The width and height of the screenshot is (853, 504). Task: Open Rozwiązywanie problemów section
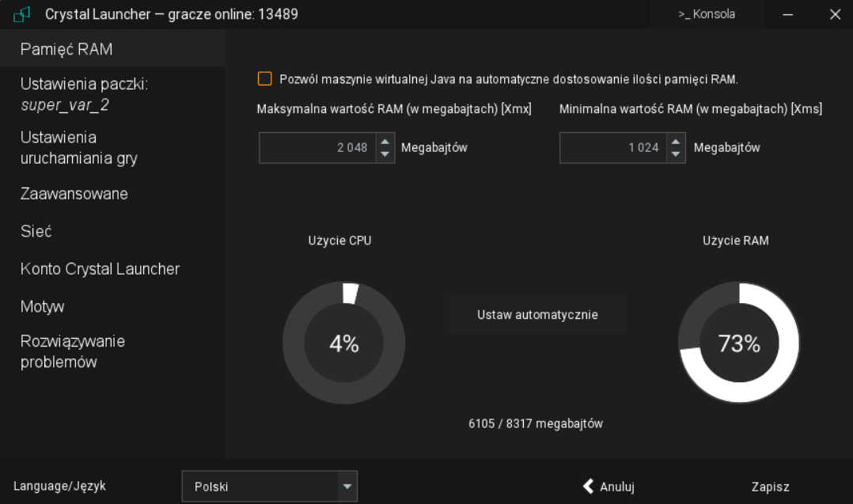click(72, 352)
